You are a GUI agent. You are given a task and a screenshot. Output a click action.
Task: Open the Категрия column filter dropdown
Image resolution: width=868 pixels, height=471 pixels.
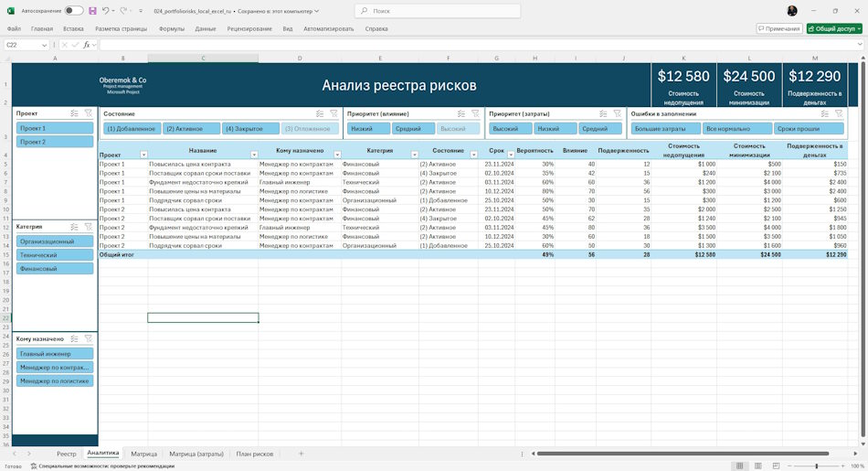(414, 155)
